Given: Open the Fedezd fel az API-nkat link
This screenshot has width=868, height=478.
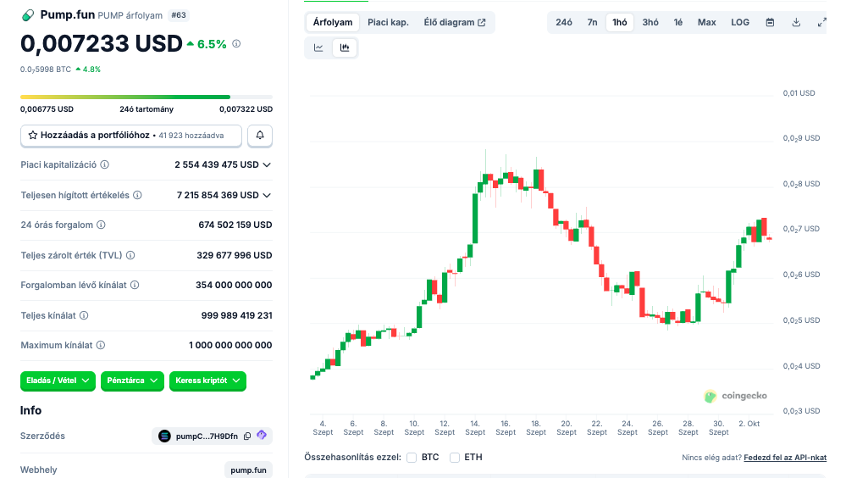Looking at the screenshot, I should click(x=784, y=458).
